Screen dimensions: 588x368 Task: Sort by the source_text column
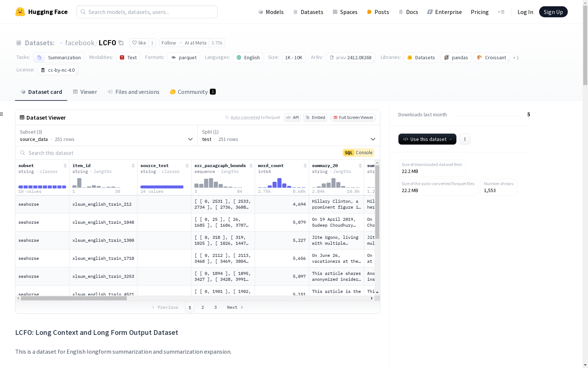[x=187, y=166]
